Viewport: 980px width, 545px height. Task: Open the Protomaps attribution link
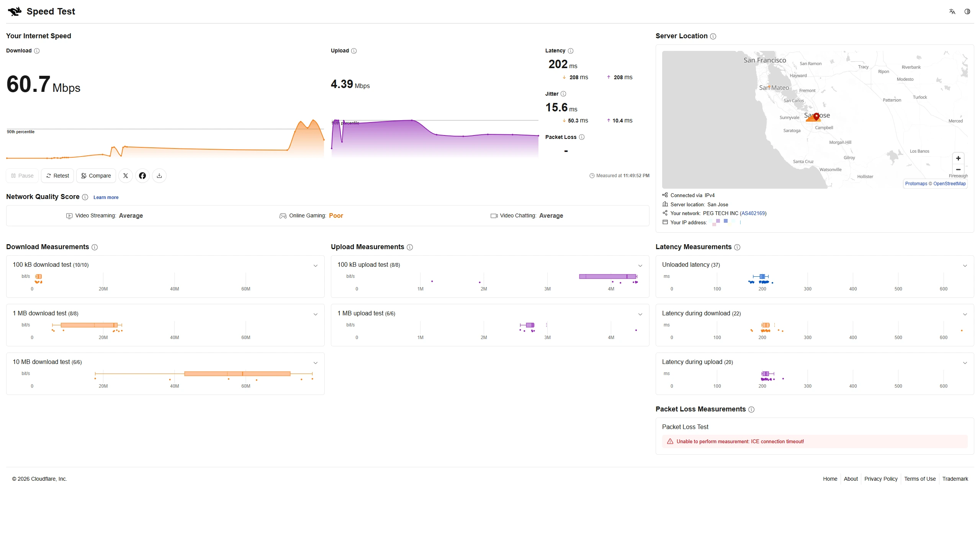916,184
